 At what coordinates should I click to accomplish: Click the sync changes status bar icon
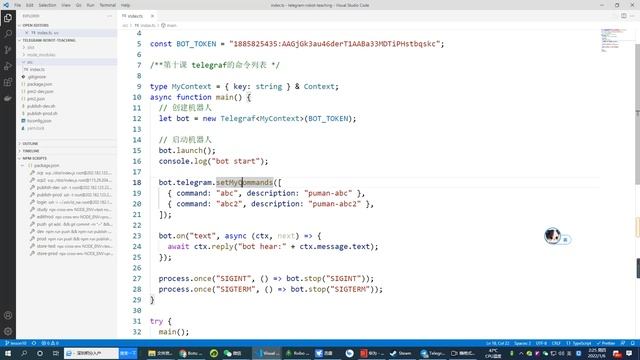click(x=34, y=343)
